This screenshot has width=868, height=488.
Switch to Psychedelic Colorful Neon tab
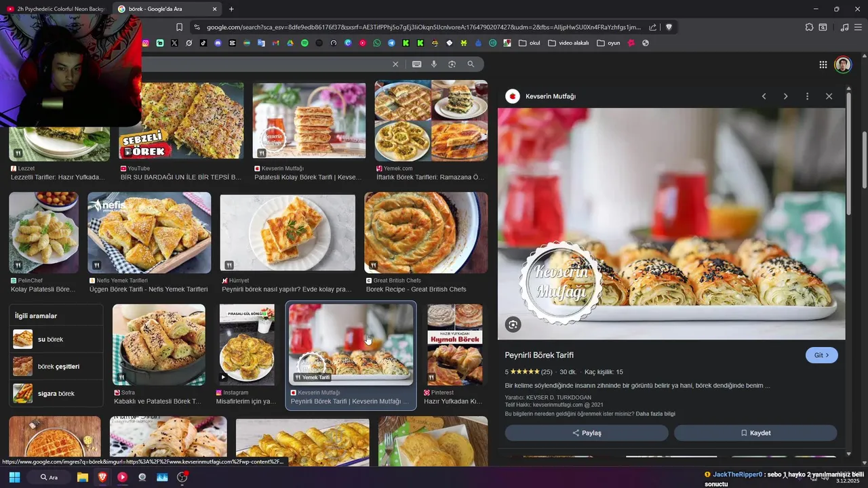[56, 9]
